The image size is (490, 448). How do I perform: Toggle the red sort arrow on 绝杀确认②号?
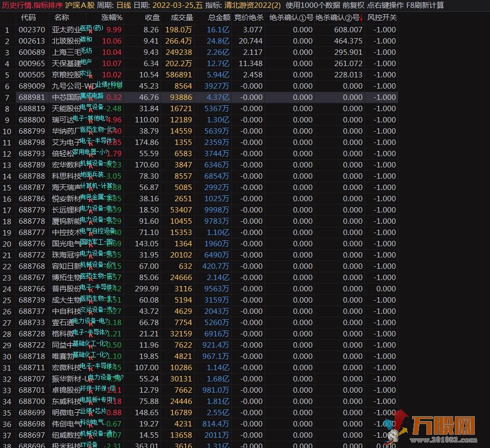click(362, 18)
